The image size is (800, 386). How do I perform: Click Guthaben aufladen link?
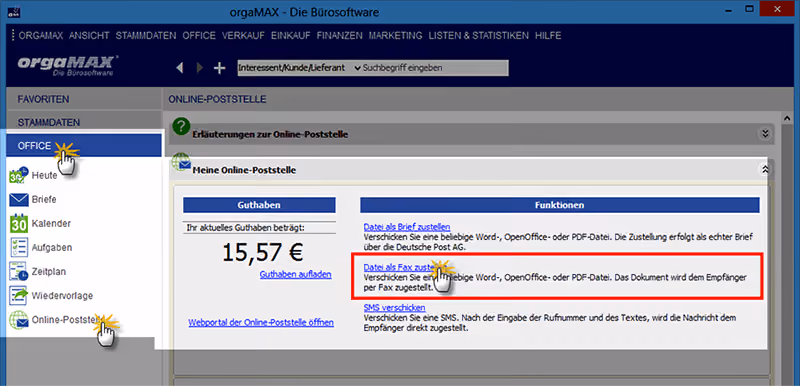295,274
